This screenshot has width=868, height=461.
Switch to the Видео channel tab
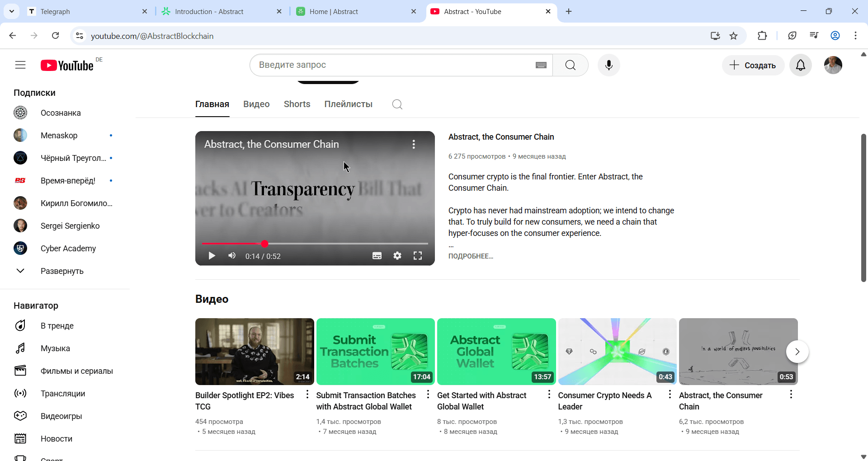coord(256,104)
